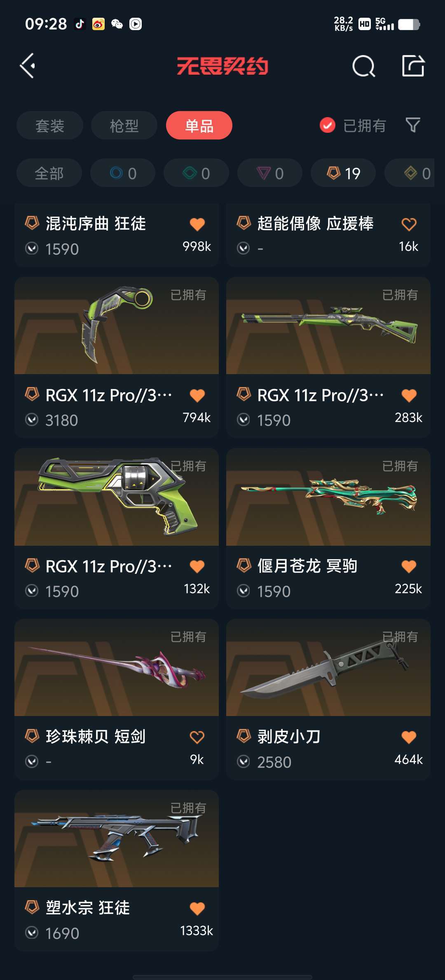The image size is (445, 980).
Task: Select orange tier filter showing 19
Action: pyautogui.click(x=343, y=173)
